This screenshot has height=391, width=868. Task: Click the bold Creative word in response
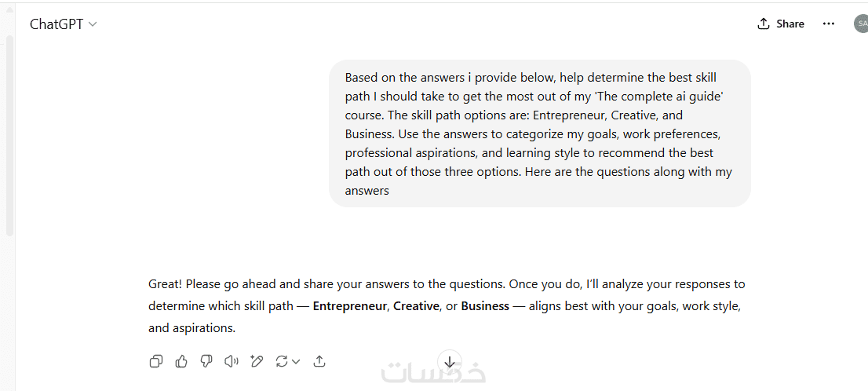click(x=416, y=306)
